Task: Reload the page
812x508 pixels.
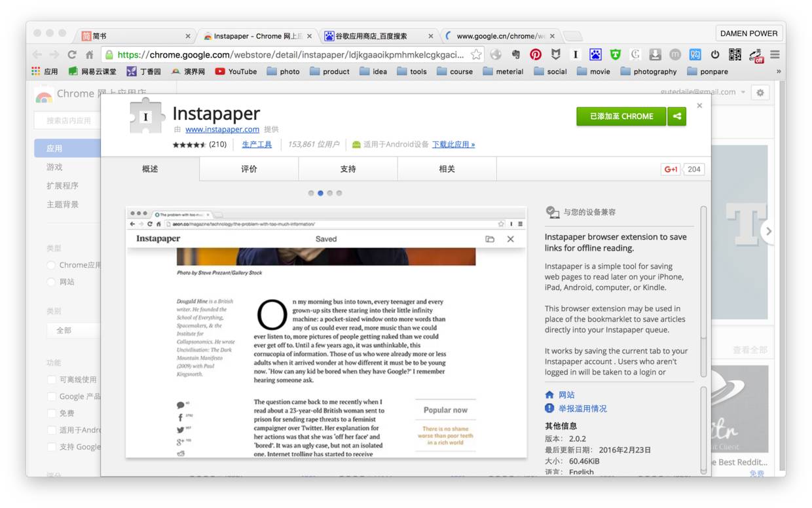Action: click(x=72, y=54)
